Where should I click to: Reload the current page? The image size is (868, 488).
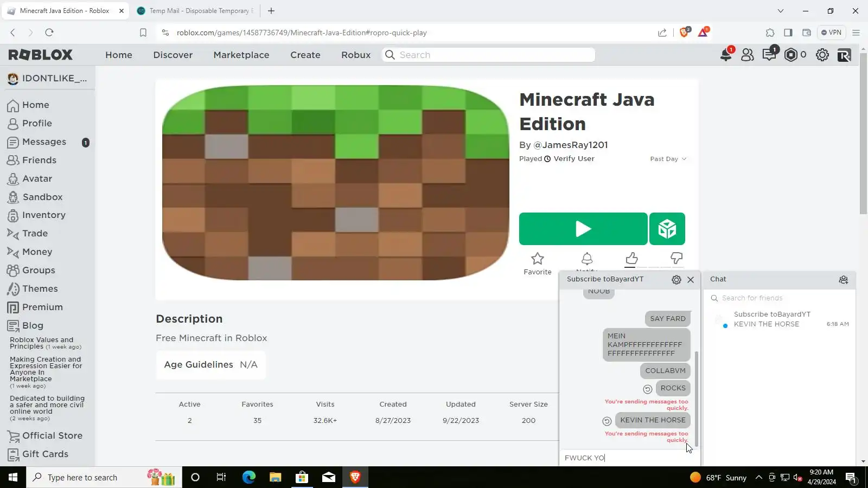49,33
